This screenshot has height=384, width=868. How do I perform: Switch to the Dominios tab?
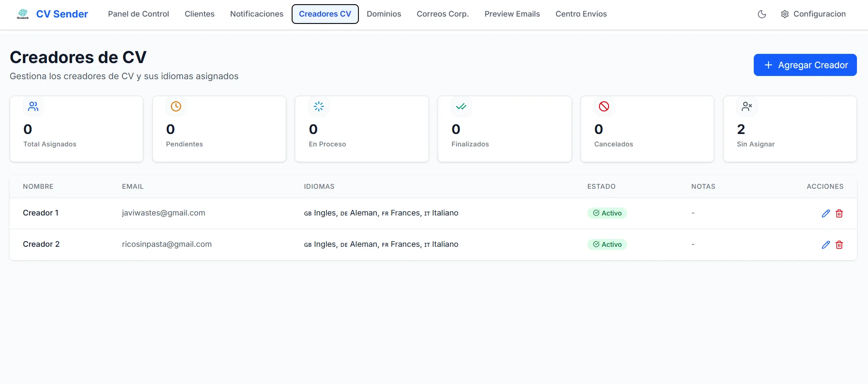pyautogui.click(x=384, y=14)
